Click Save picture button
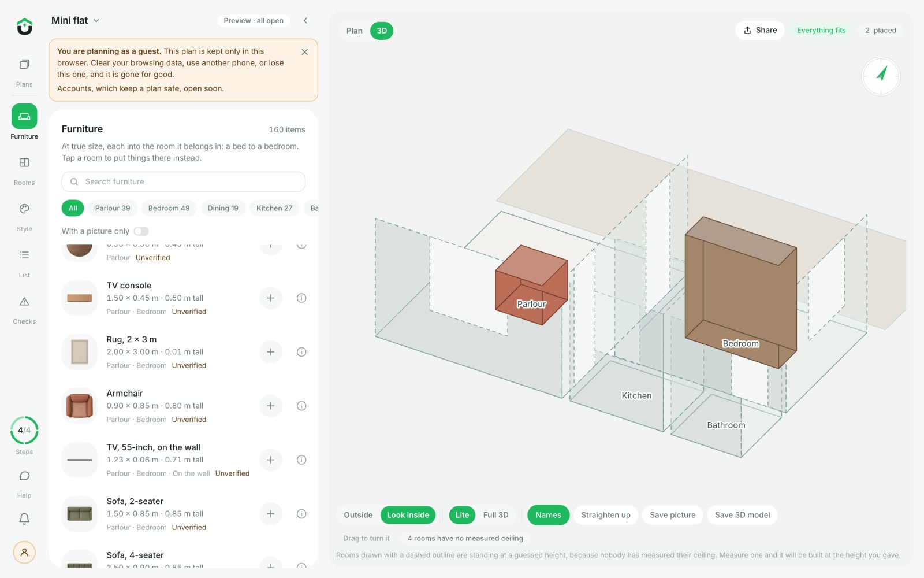924x578 pixels. click(x=672, y=515)
